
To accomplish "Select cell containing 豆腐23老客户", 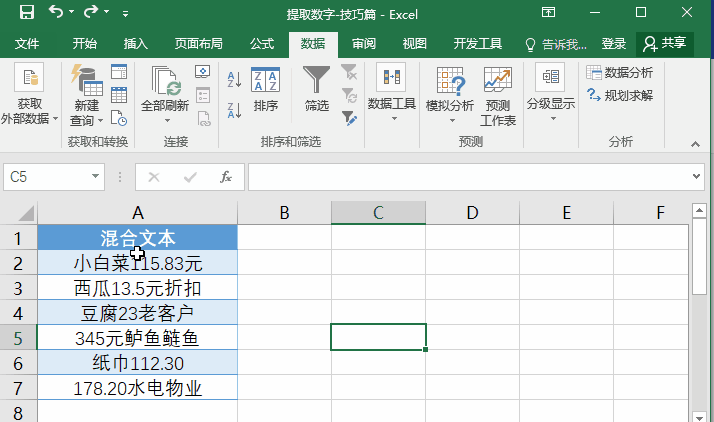I will click(x=138, y=313).
